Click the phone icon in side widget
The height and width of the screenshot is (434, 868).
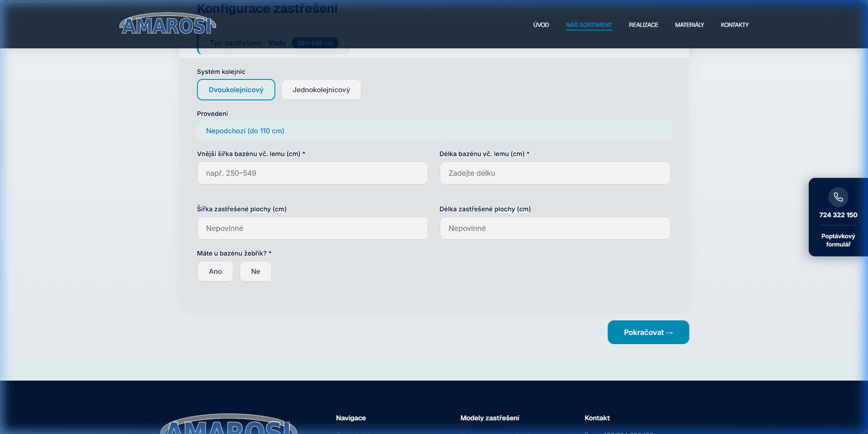[x=838, y=197]
